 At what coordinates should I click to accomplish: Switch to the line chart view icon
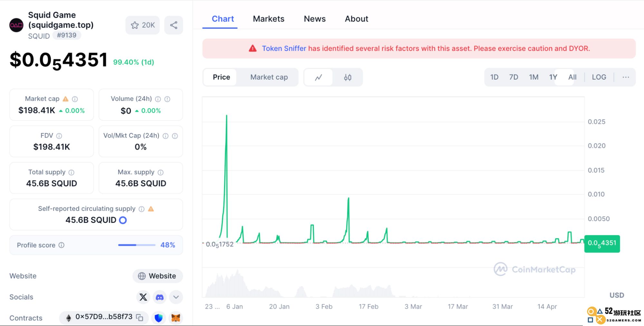pyautogui.click(x=318, y=77)
